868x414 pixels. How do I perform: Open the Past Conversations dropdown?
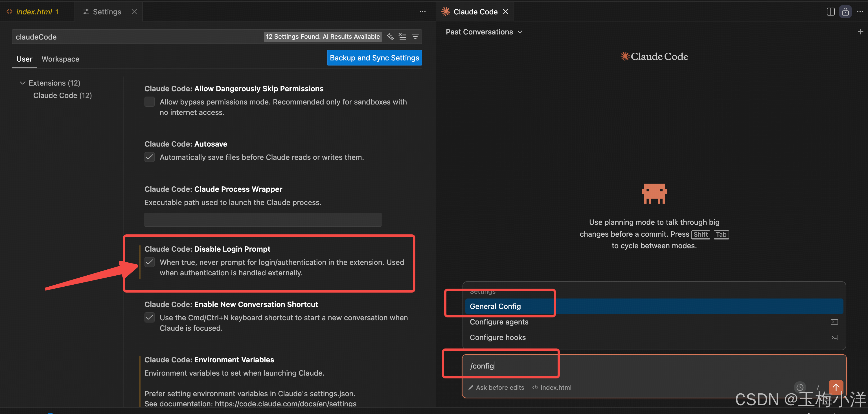pyautogui.click(x=483, y=32)
